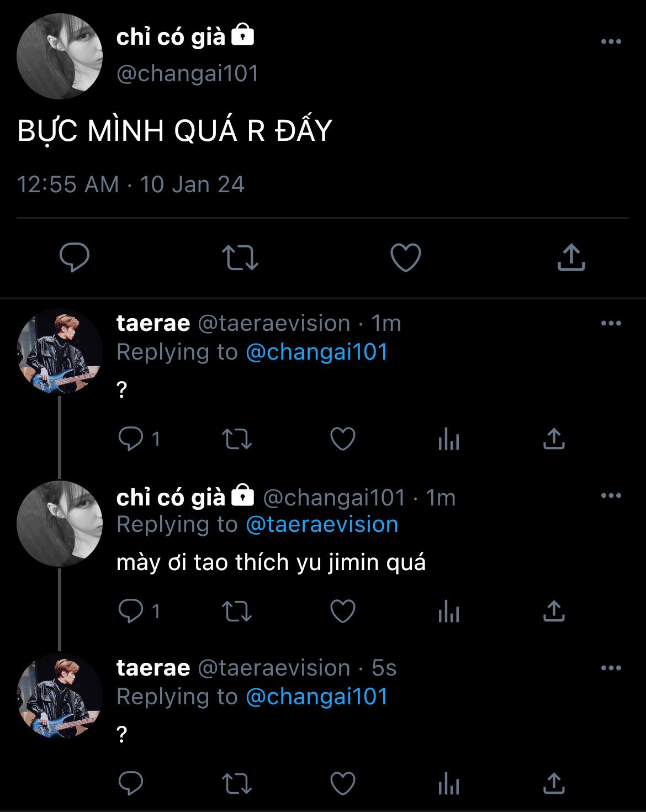The width and height of the screenshot is (646, 812).
Task: Share taerae's latest 5s-old reply
Action: click(554, 783)
